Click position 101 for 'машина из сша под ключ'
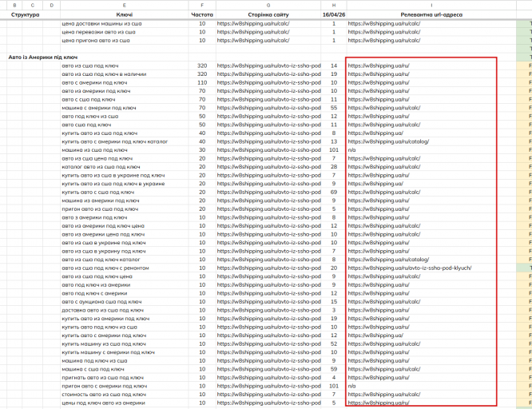 point(334,149)
